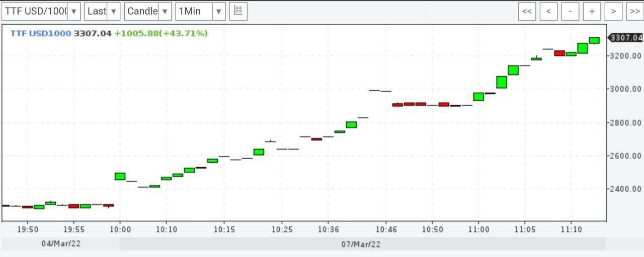Click the data table view icon
644x257 pixels.
pos(238,11)
